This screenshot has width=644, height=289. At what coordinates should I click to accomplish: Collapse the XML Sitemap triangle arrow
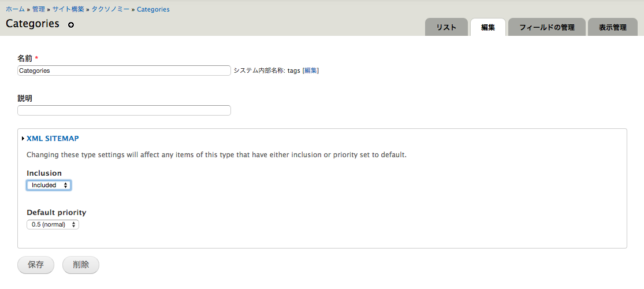23,139
